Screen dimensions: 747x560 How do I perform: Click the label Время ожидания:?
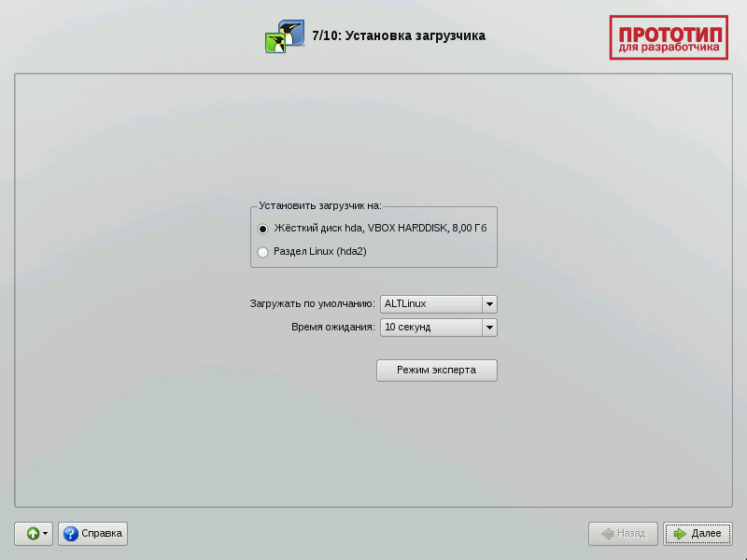(x=333, y=328)
